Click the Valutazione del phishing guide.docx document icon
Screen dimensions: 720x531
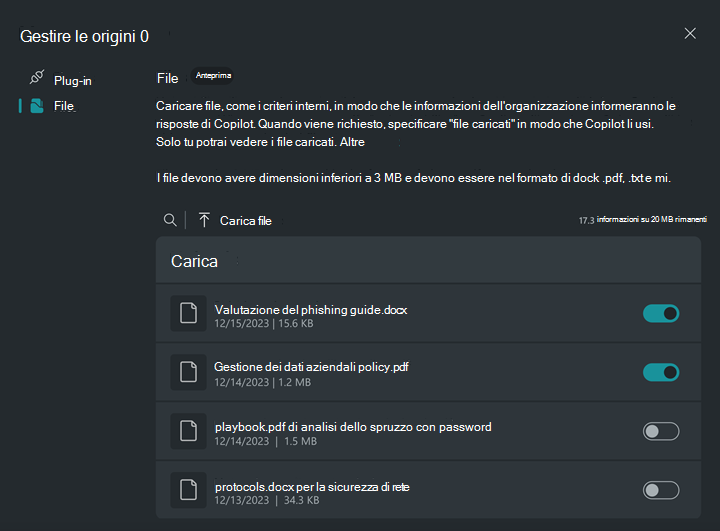pos(188,314)
